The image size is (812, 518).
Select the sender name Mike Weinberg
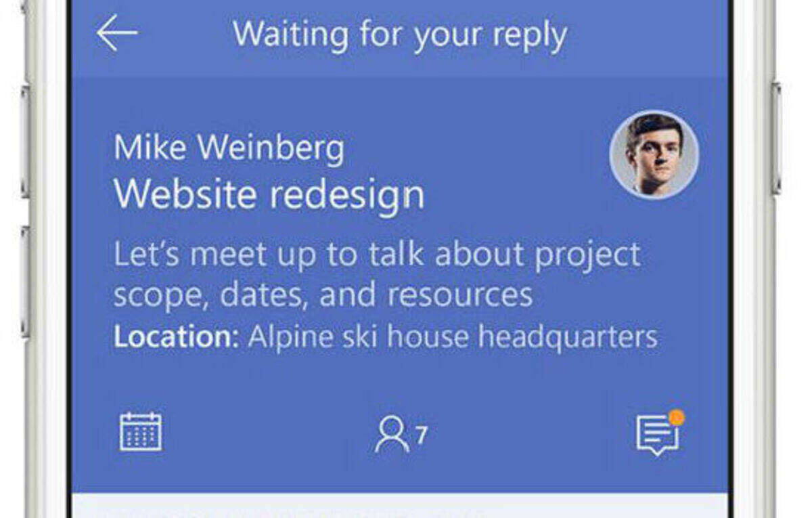click(x=229, y=148)
